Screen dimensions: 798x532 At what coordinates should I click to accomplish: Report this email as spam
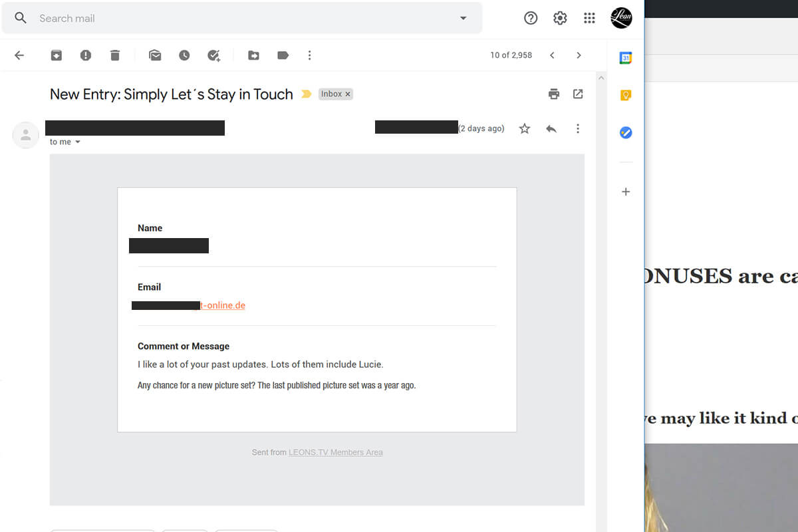(x=86, y=55)
